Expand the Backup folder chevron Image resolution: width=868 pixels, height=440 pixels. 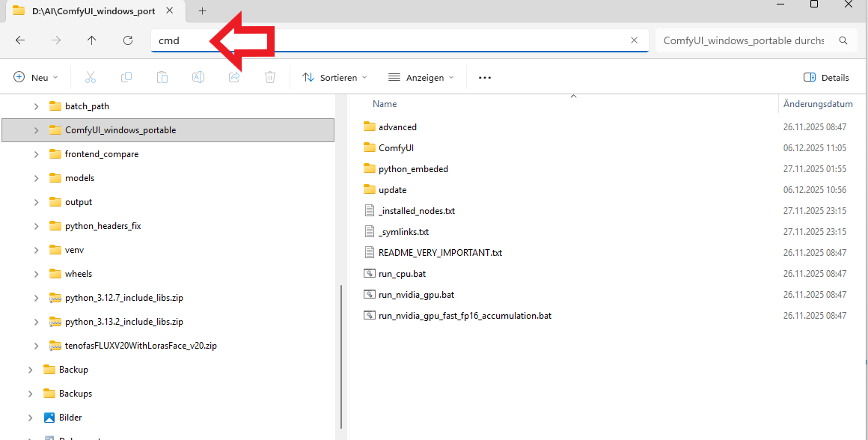coord(30,369)
